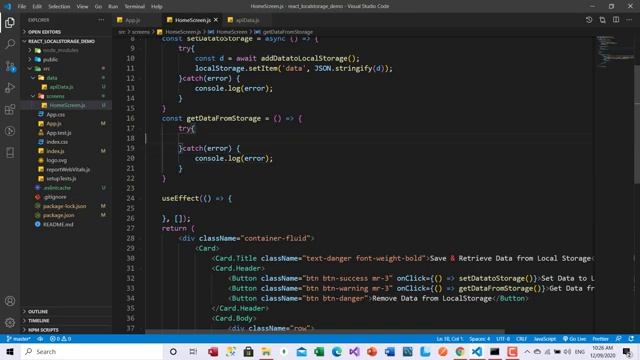Open the Run menu

pos(113,6)
